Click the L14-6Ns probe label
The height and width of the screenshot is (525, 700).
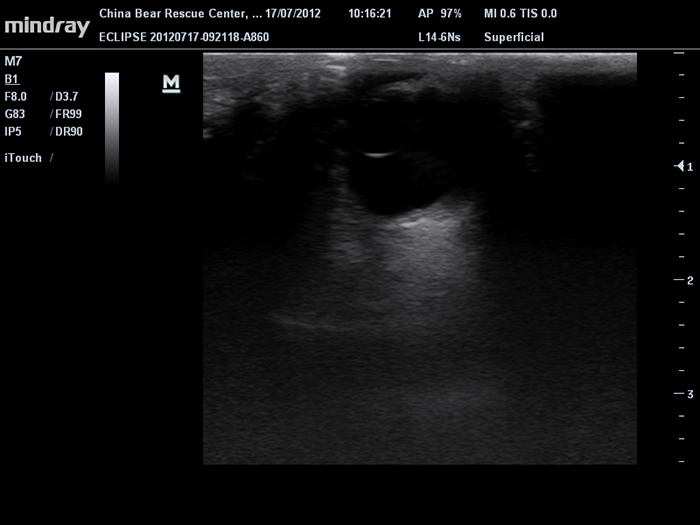(439, 37)
